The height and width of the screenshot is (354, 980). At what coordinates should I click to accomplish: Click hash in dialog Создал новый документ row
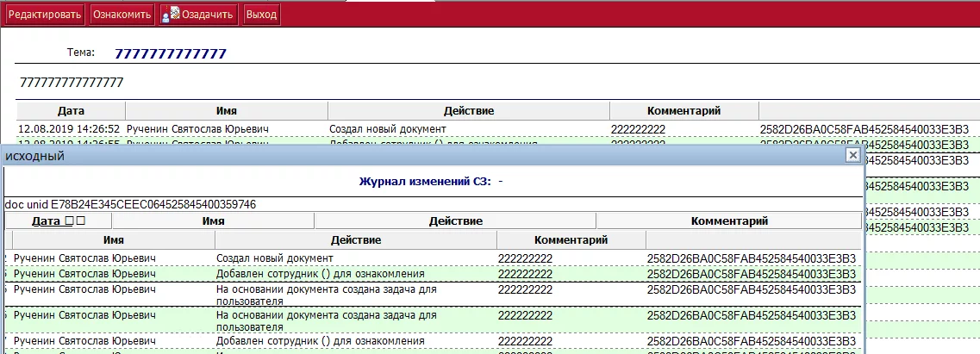click(752, 258)
